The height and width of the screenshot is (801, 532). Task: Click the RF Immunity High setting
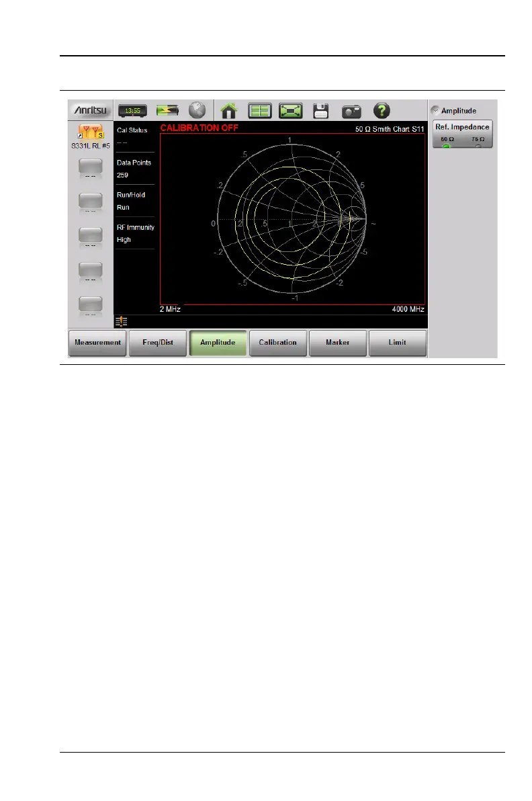pyautogui.click(x=135, y=233)
